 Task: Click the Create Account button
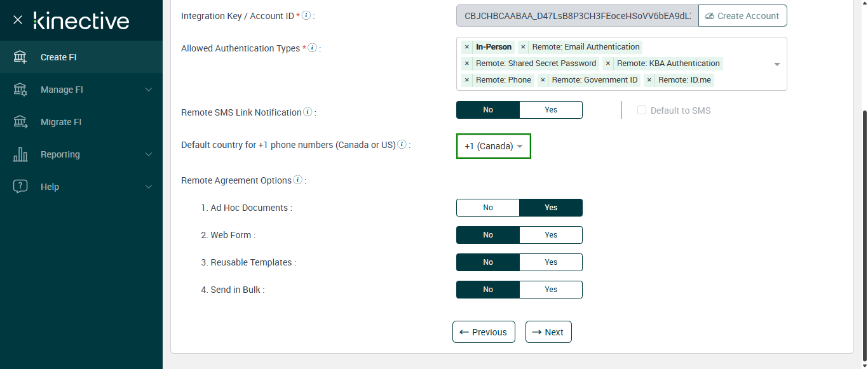[742, 16]
